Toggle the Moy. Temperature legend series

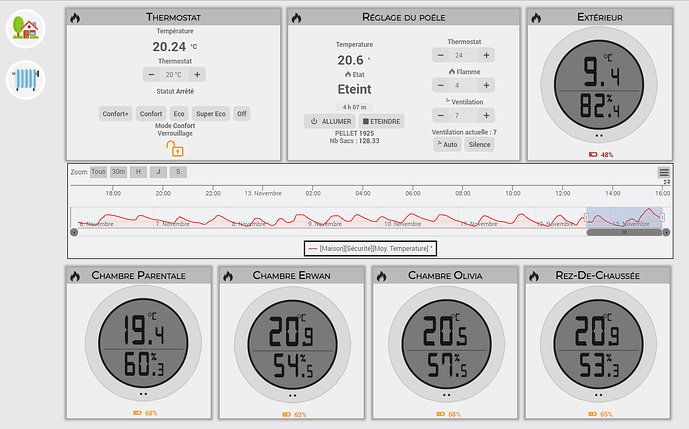pos(370,248)
